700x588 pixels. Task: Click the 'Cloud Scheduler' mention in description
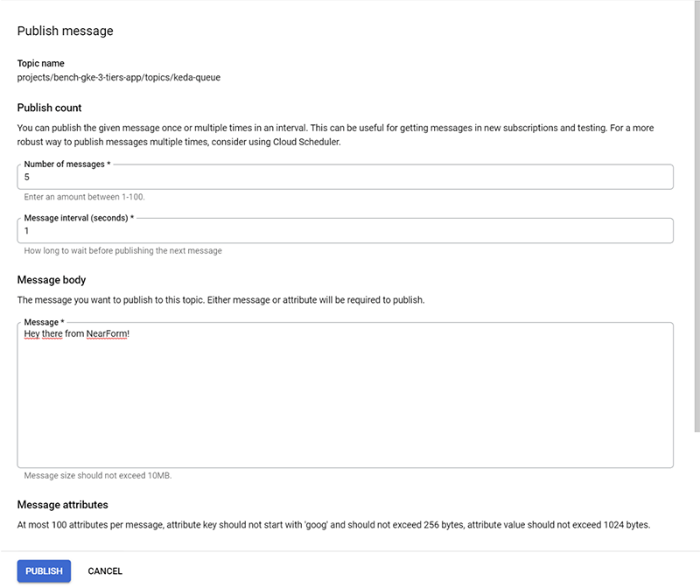point(305,142)
